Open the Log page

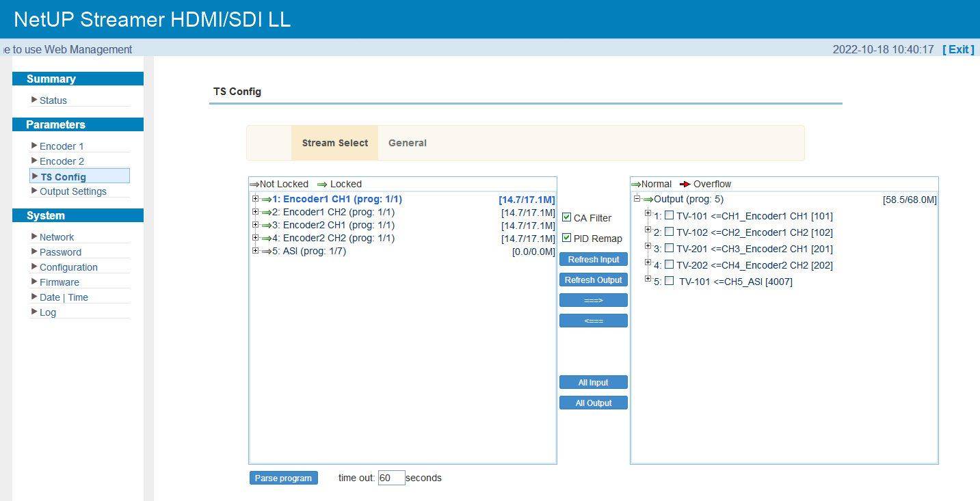pos(48,312)
